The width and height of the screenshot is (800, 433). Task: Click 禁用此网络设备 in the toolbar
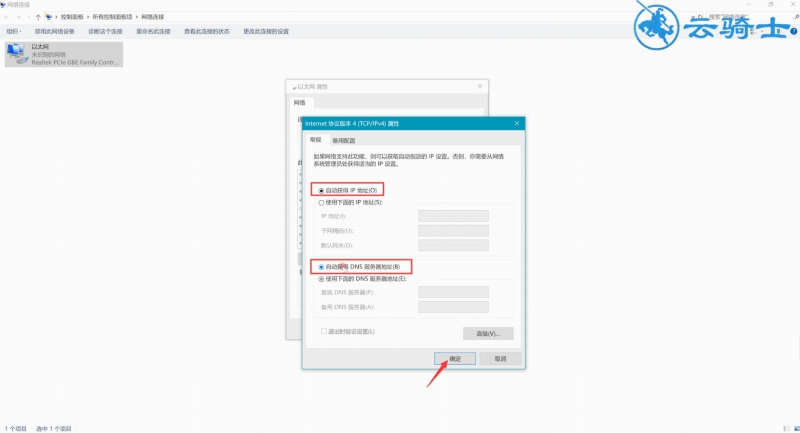[55, 31]
